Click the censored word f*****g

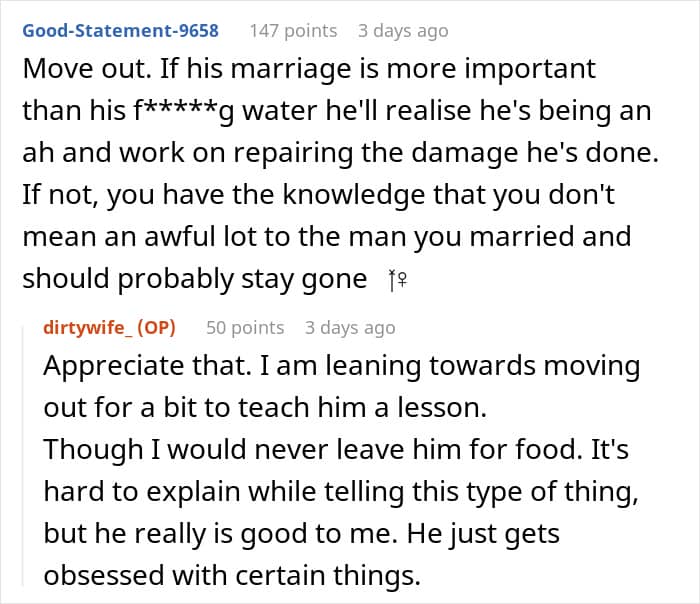click(x=183, y=111)
